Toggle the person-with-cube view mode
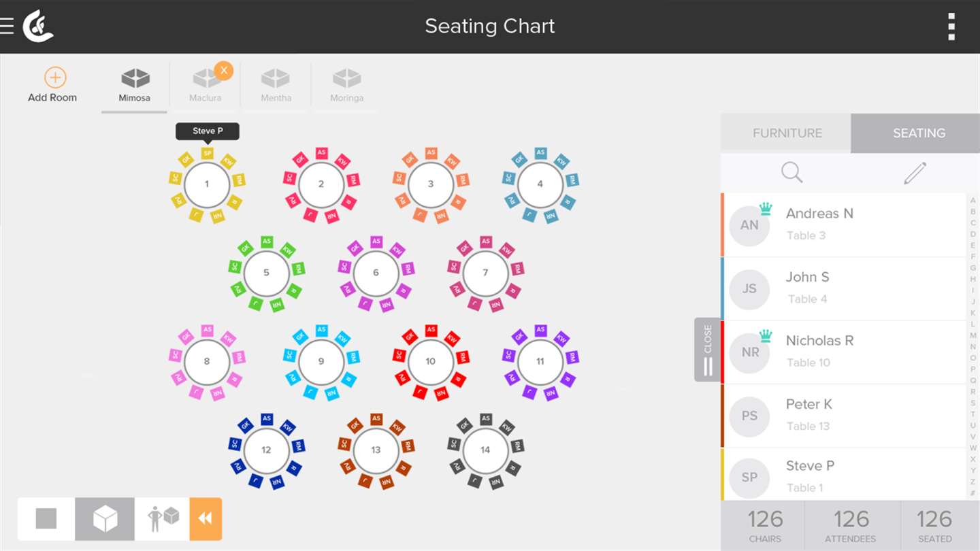This screenshot has height=551, width=980. pos(163,519)
